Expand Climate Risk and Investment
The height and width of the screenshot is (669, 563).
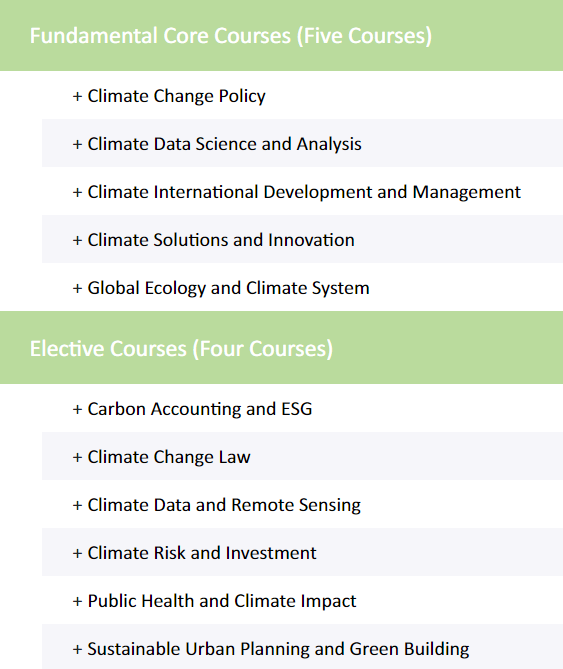[302, 552]
